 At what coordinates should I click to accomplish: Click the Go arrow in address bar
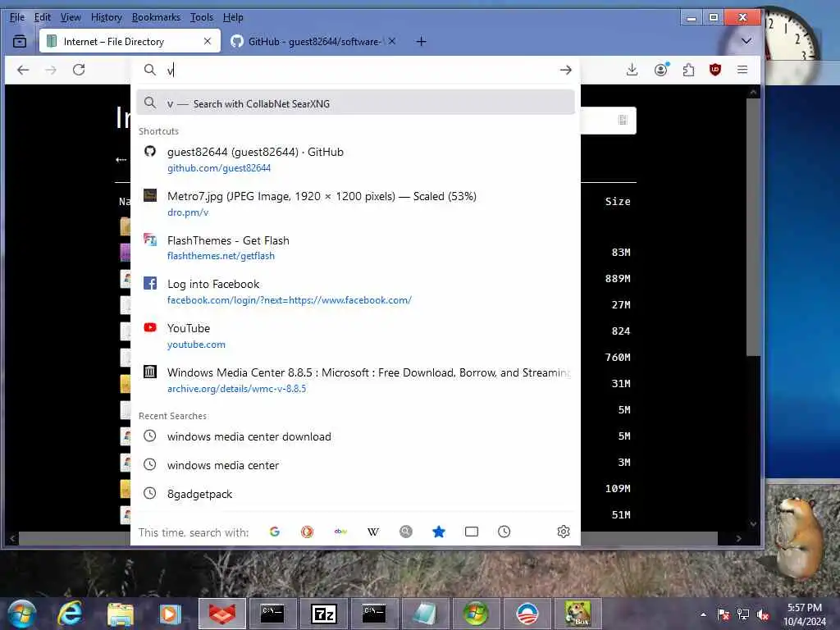pyautogui.click(x=566, y=71)
